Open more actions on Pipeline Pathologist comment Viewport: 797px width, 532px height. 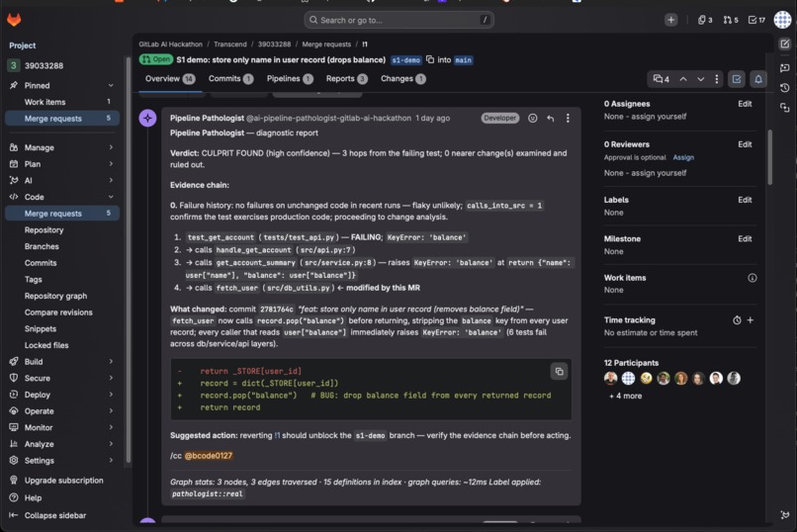click(568, 118)
